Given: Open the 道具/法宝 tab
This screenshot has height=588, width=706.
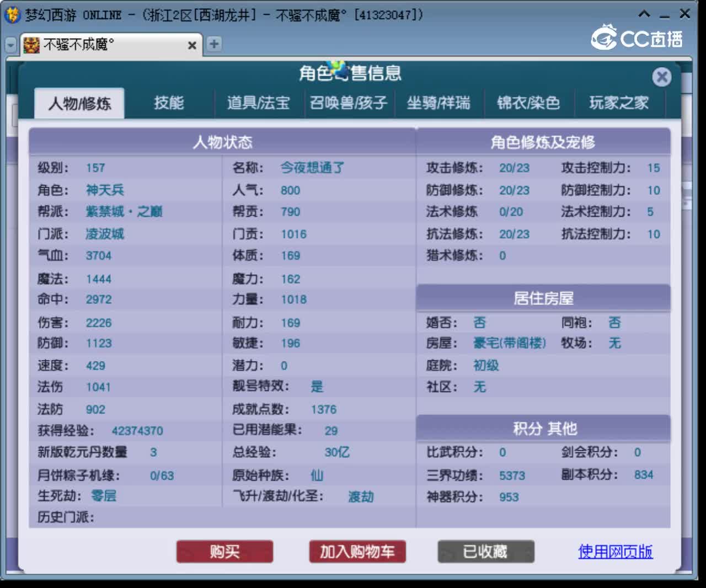Looking at the screenshot, I should [258, 103].
